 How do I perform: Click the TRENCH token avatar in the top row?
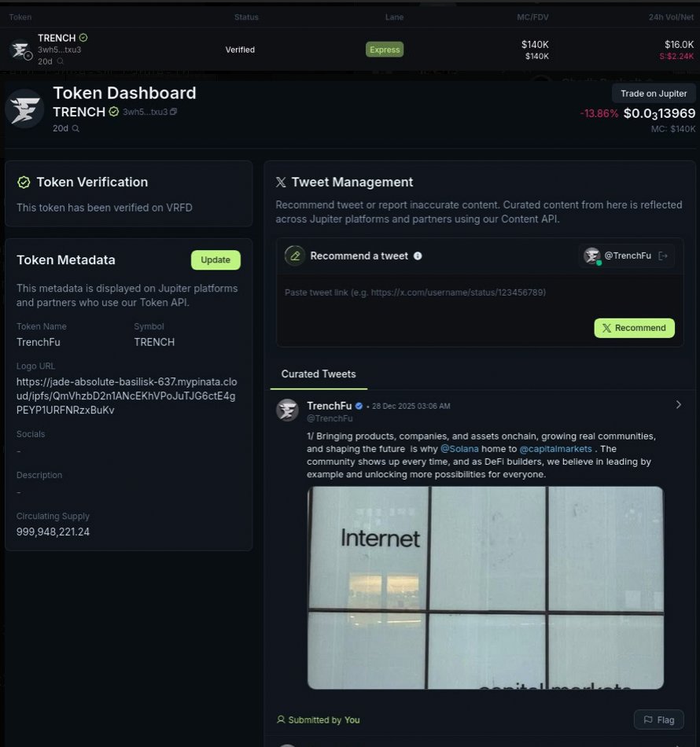tap(19, 50)
